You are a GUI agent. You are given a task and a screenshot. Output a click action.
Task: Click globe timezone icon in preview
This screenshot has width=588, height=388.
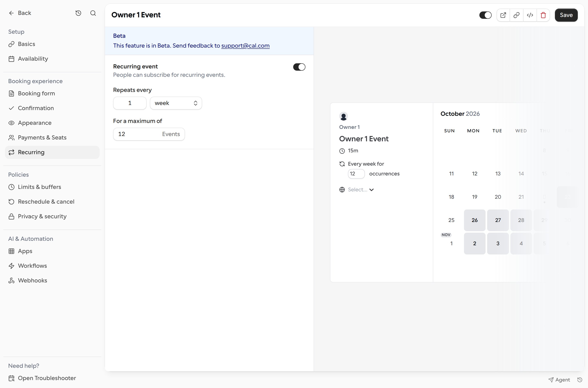click(x=342, y=190)
